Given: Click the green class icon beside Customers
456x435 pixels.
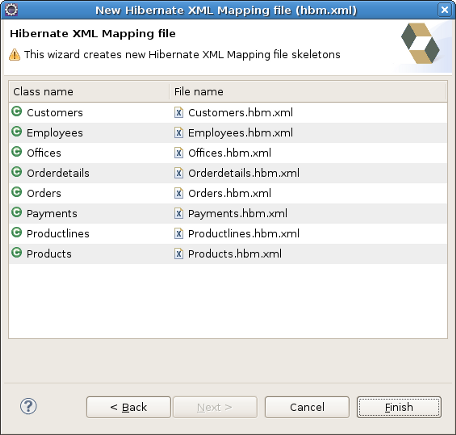Looking at the screenshot, I should coord(17,111).
